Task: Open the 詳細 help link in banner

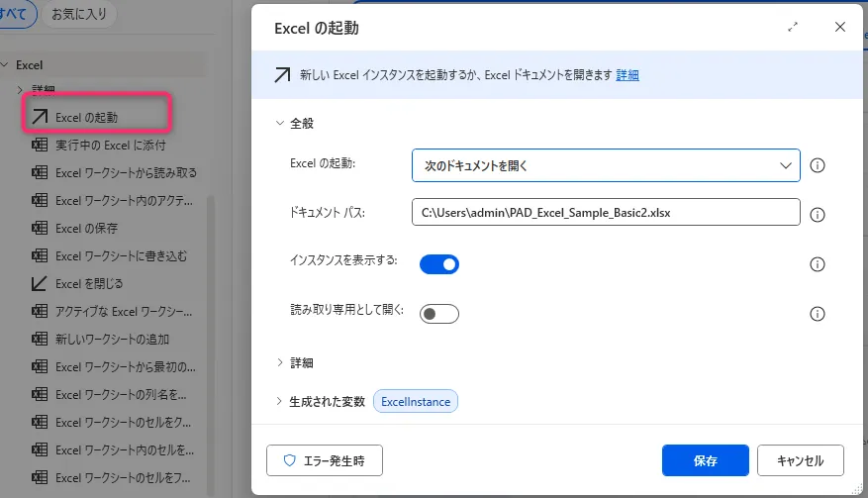Action: click(627, 74)
